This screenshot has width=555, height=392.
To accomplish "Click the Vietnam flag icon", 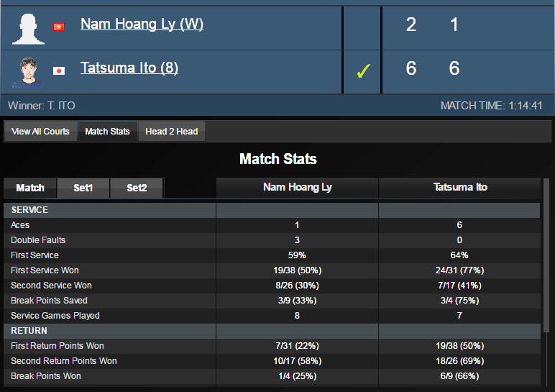I will click(59, 27).
